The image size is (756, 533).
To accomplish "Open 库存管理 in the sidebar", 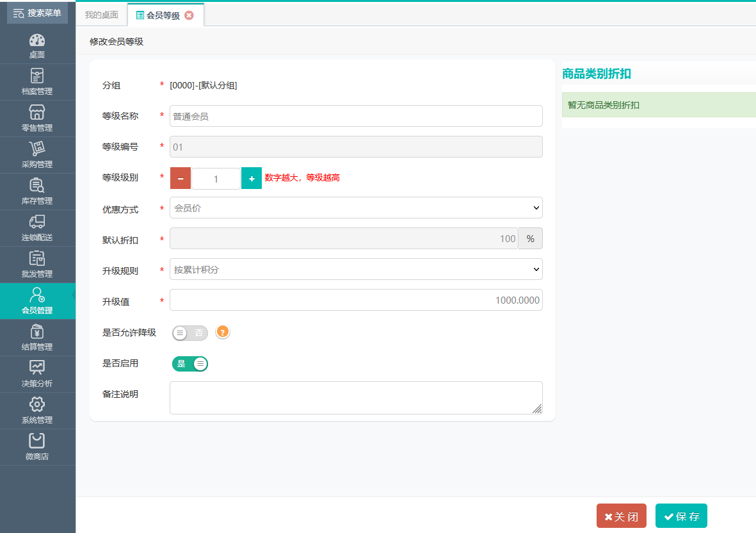I will [x=37, y=192].
